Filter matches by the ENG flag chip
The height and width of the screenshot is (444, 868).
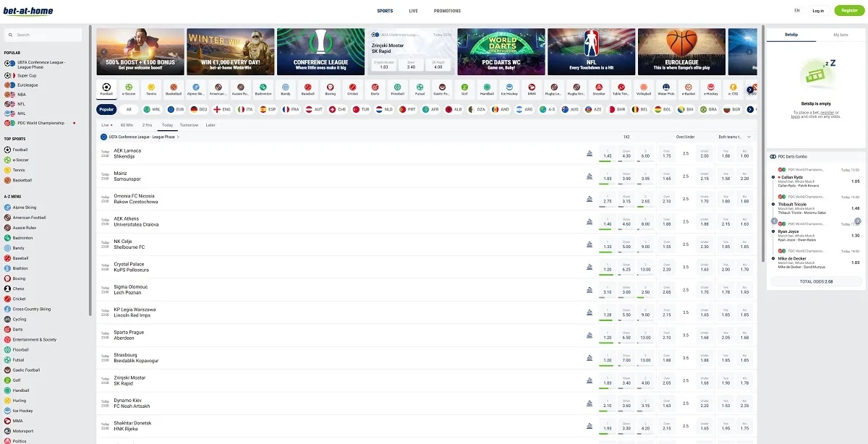pyautogui.click(x=221, y=109)
